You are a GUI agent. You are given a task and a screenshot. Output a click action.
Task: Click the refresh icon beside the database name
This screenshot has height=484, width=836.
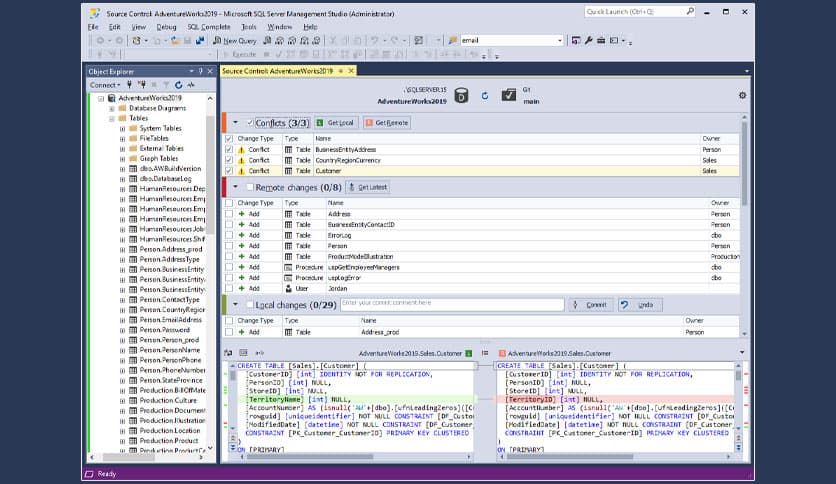485,95
